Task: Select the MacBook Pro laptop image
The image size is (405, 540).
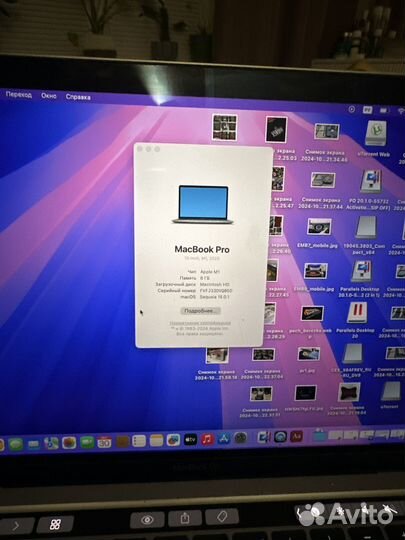Action: tap(203, 205)
